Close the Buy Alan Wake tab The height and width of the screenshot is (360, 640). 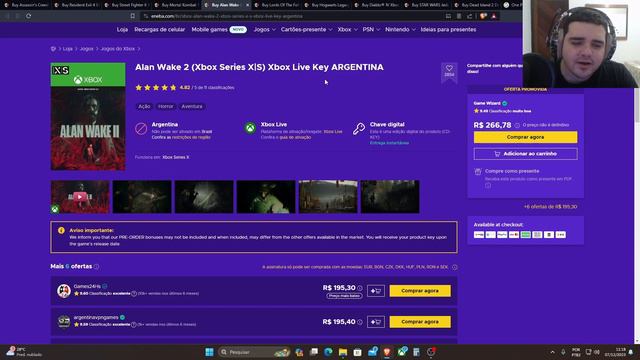(x=247, y=5)
